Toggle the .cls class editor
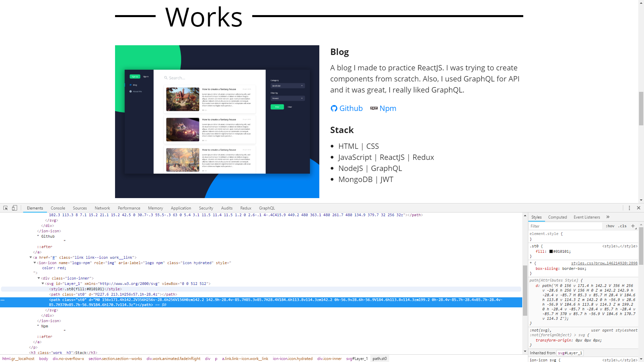Viewport: 644px width, 362px height. 623,226
